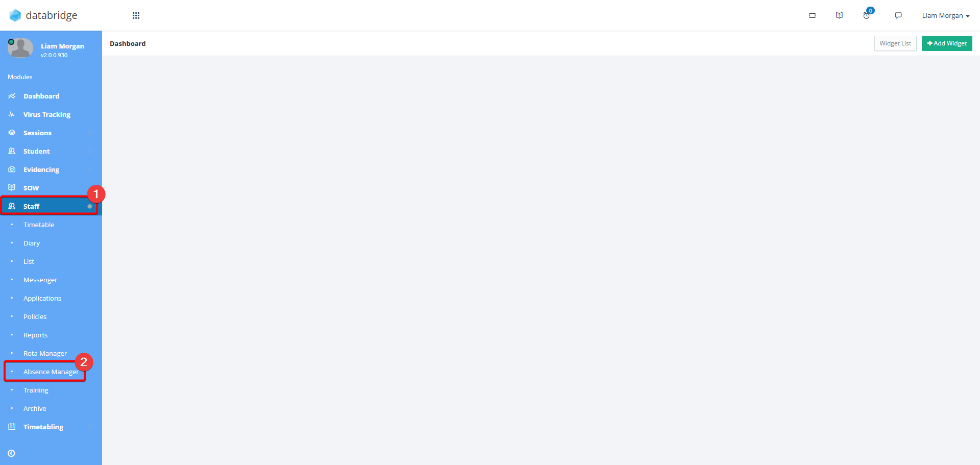The height and width of the screenshot is (465, 980).
Task: Open the Liam Morgan user dropdown
Action: pos(945,16)
